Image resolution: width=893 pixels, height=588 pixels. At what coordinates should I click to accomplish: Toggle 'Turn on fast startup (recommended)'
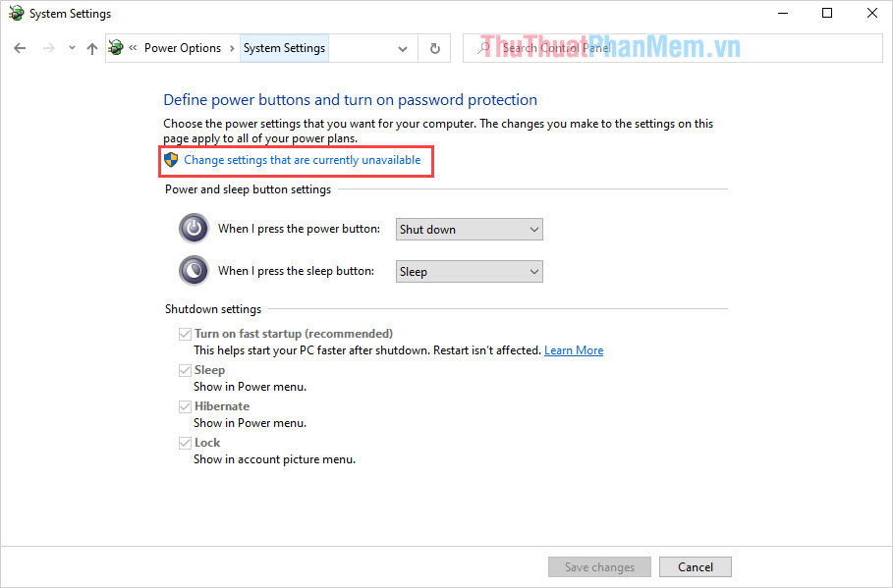coord(185,333)
